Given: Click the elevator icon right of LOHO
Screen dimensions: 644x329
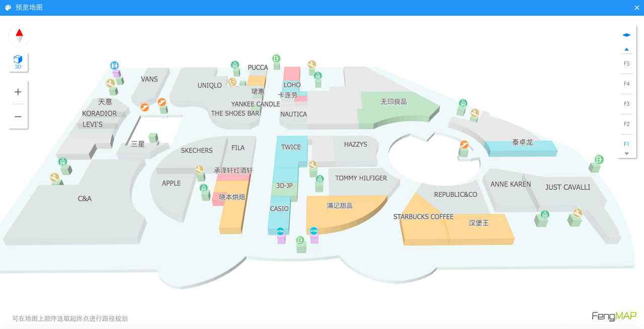Looking at the screenshot, I should [x=318, y=76].
